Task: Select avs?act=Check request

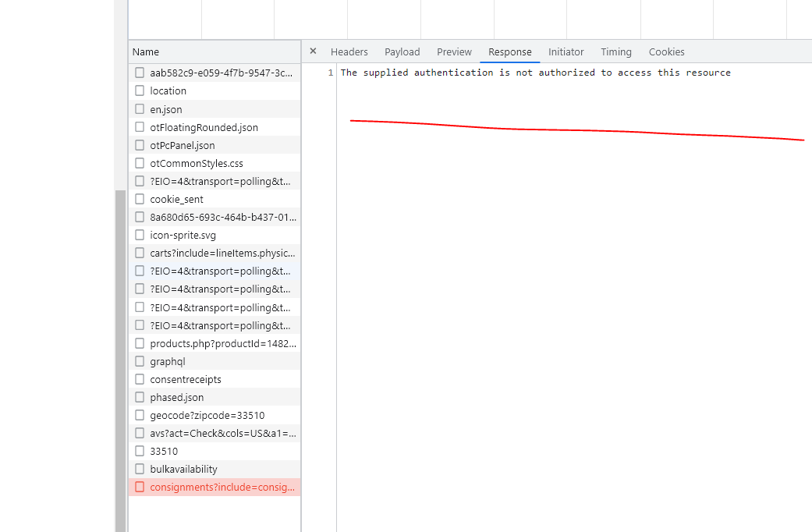Action: tap(215, 433)
